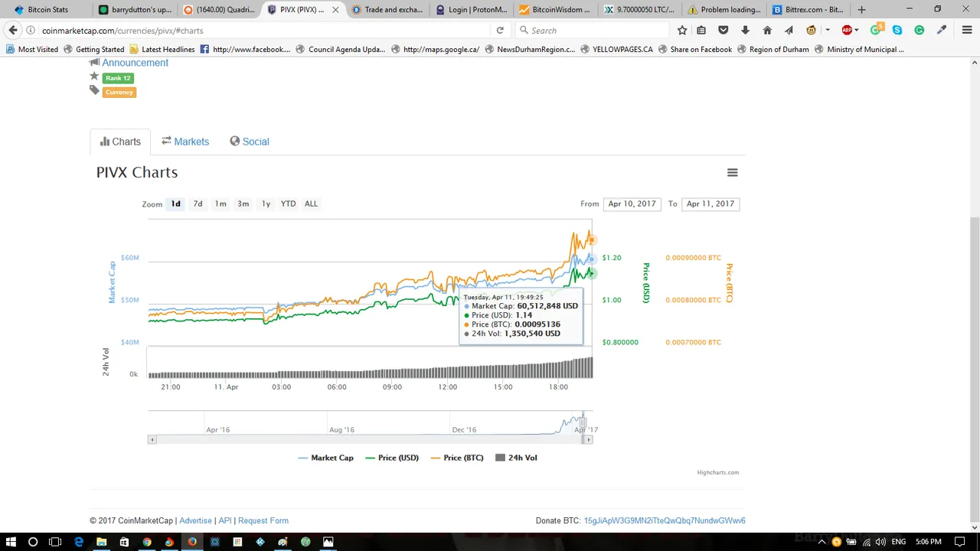Toggle the Price (BTC) series in legend
The width and height of the screenshot is (980, 551).
[457, 458]
